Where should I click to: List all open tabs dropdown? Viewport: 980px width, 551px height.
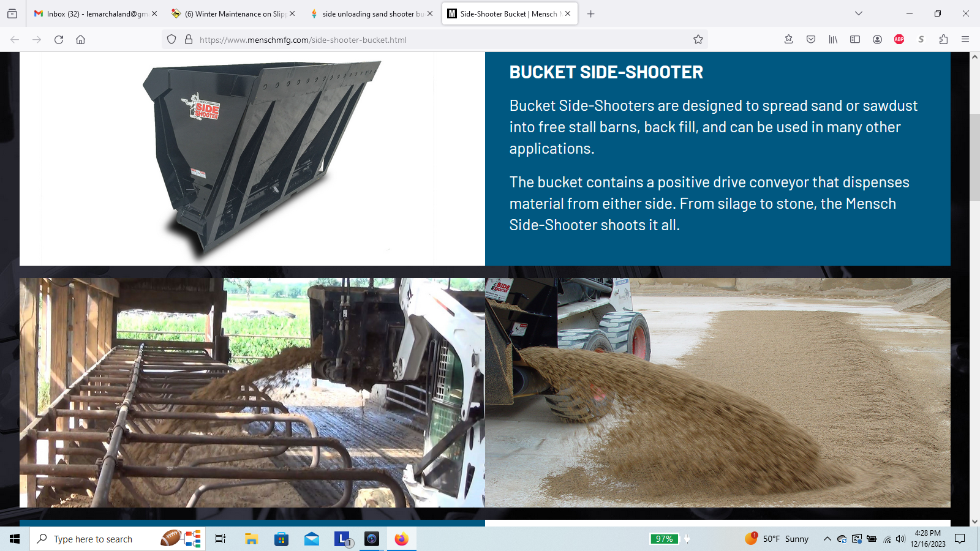tap(859, 13)
